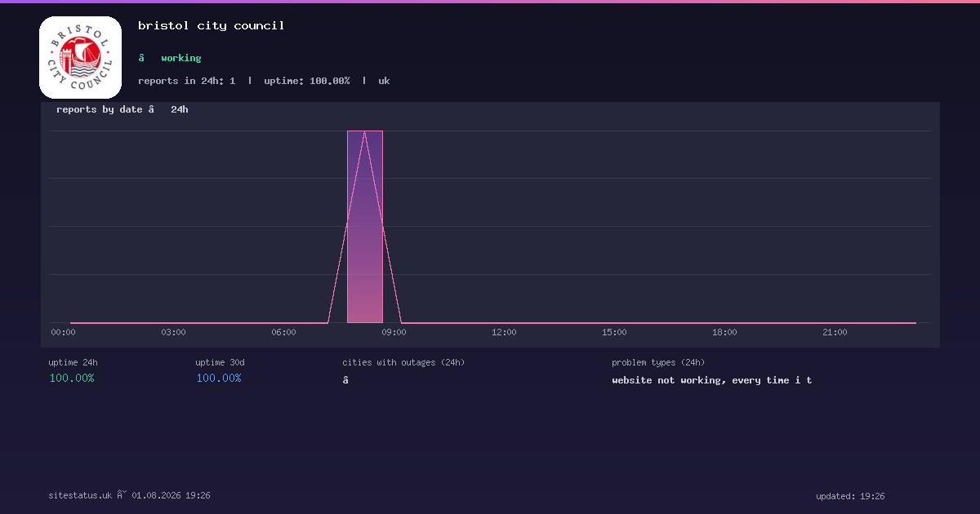The height and width of the screenshot is (514, 980).
Task: Click 'reports in 24h: 1' text
Action: pyautogui.click(x=187, y=81)
